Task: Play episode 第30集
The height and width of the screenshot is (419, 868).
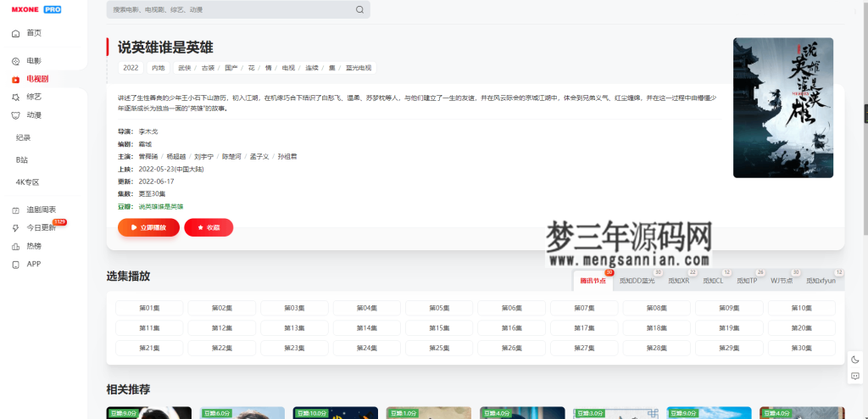Action: (802, 348)
